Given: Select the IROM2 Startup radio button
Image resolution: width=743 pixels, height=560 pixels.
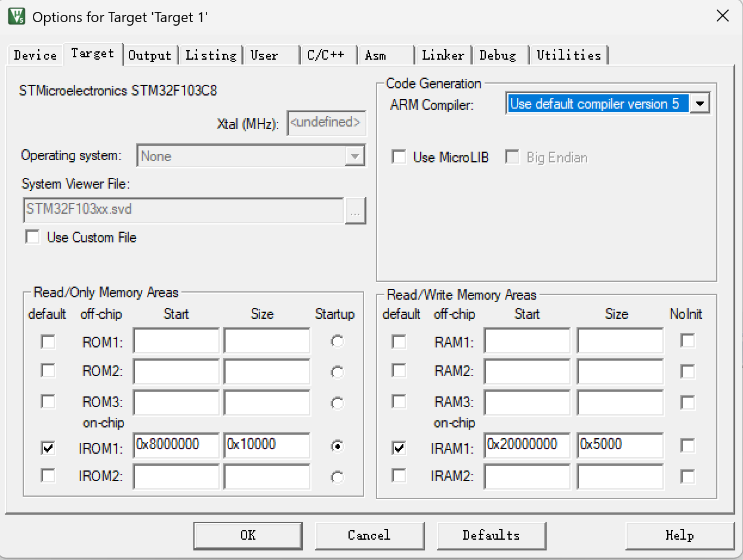Looking at the screenshot, I should click(x=337, y=477).
